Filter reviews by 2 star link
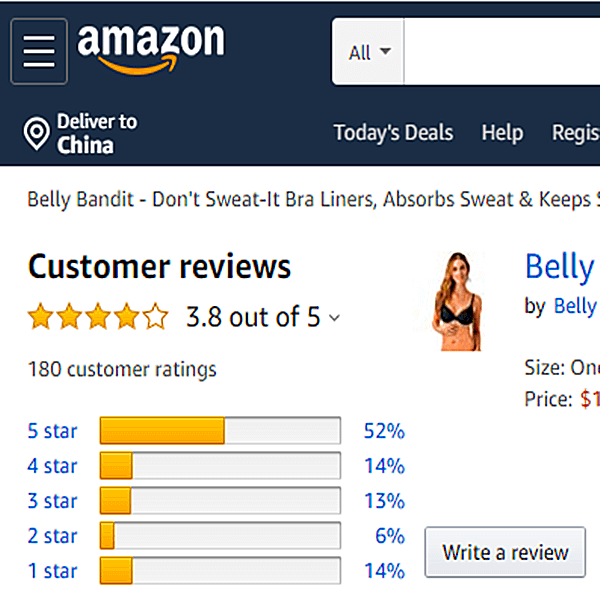 click(x=52, y=536)
